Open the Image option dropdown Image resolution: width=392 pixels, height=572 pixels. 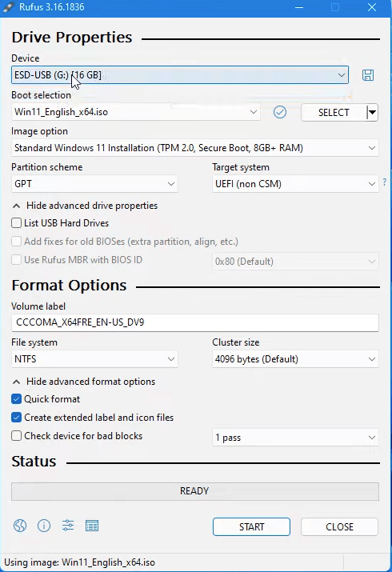tap(194, 148)
